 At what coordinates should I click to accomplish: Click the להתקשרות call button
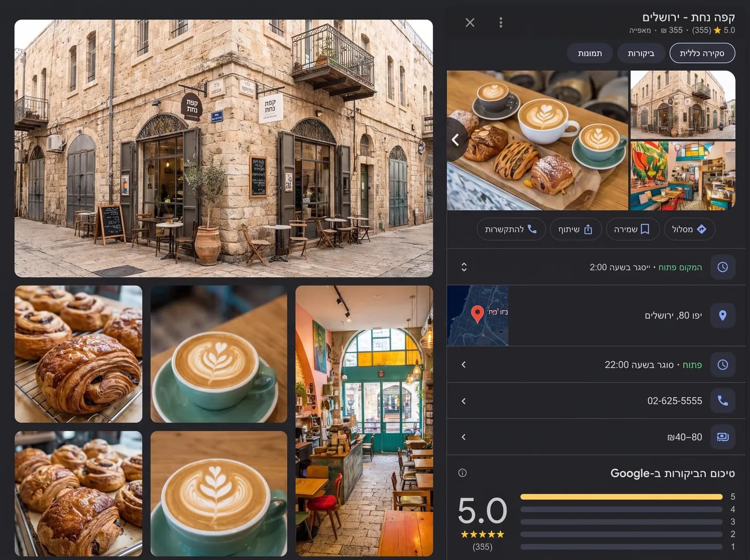point(511,229)
